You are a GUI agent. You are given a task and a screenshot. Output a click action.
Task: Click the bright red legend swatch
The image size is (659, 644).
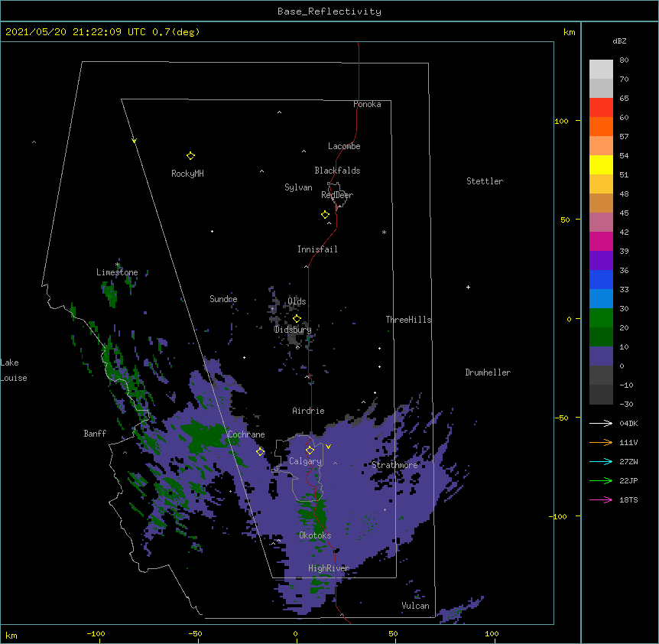click(x=601, y=108)
